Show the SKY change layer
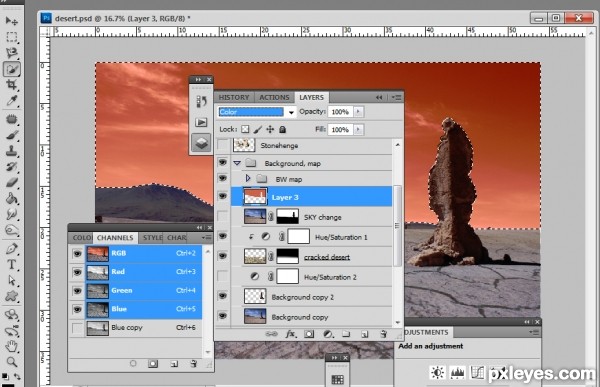Image resolution: width=600 pixels, height=387 pixels. tap(222, 216)
